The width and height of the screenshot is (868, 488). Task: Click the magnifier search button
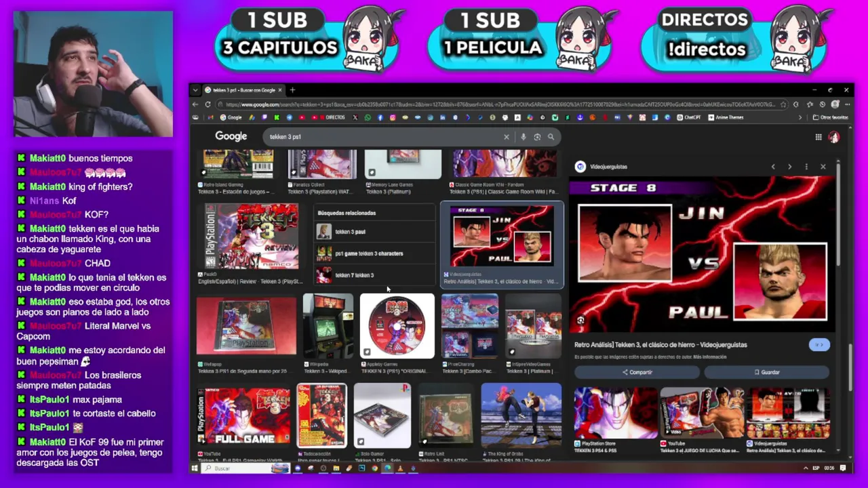pos(551,137)
